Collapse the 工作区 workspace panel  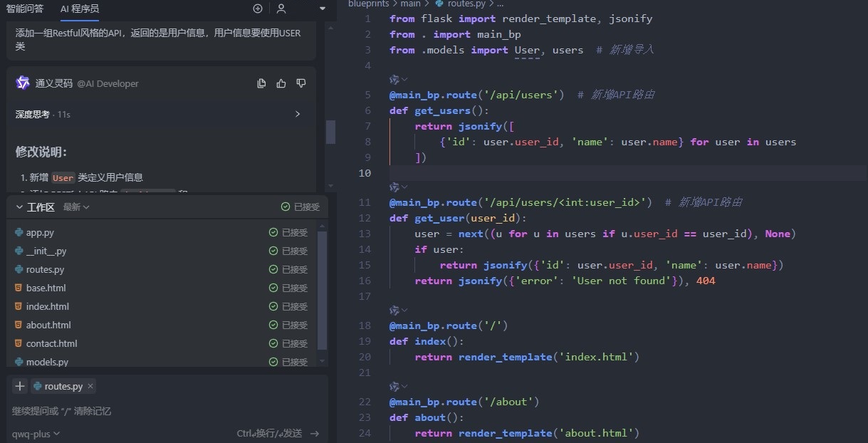19,207
